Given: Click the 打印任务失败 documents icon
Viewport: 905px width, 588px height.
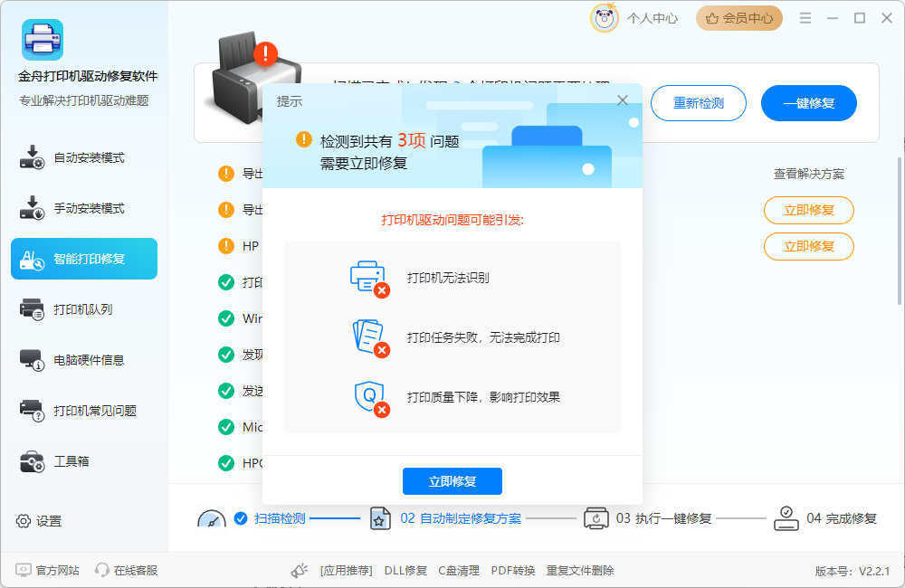Looking at the screenshot, I should pyautogui.click(x=370, y=338).
